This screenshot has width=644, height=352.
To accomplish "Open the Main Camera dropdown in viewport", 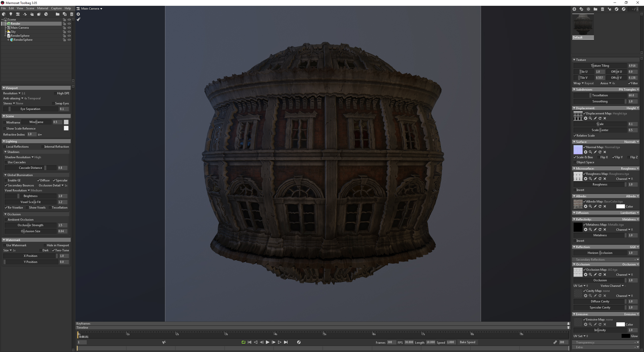I will pyautogui.click(x=92, y=9).
